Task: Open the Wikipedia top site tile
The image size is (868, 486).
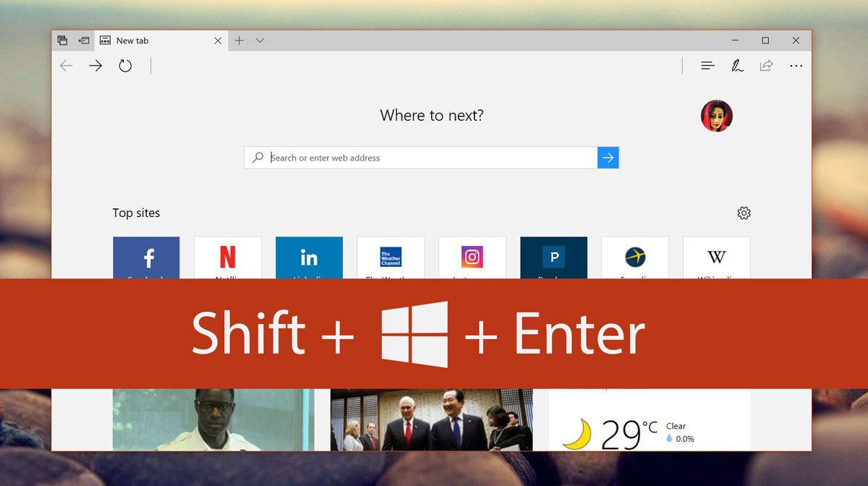Action: pos(716,257)
